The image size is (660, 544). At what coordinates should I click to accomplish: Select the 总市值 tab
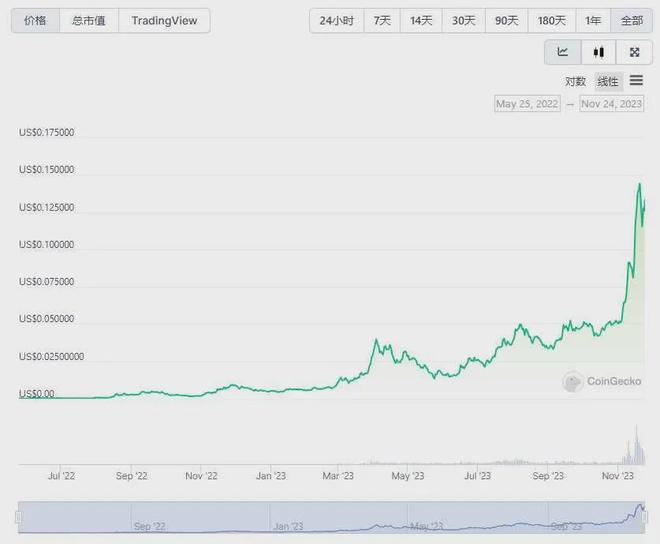[89, 20]
